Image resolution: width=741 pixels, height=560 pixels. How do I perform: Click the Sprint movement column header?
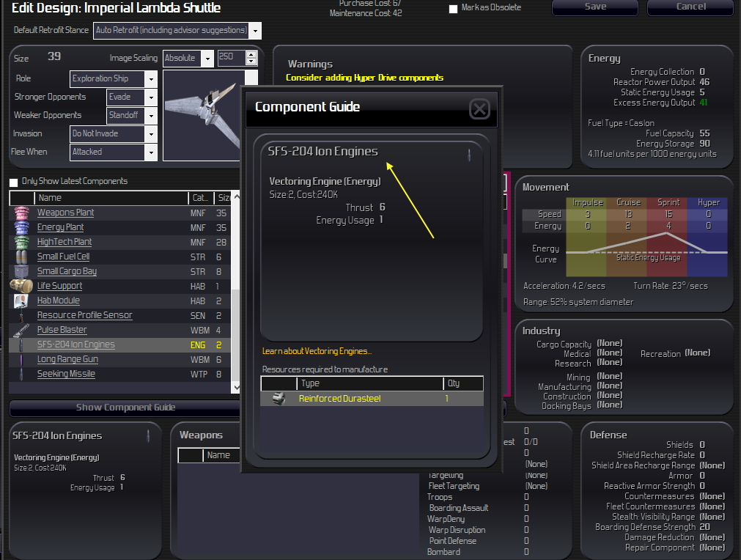668,203
